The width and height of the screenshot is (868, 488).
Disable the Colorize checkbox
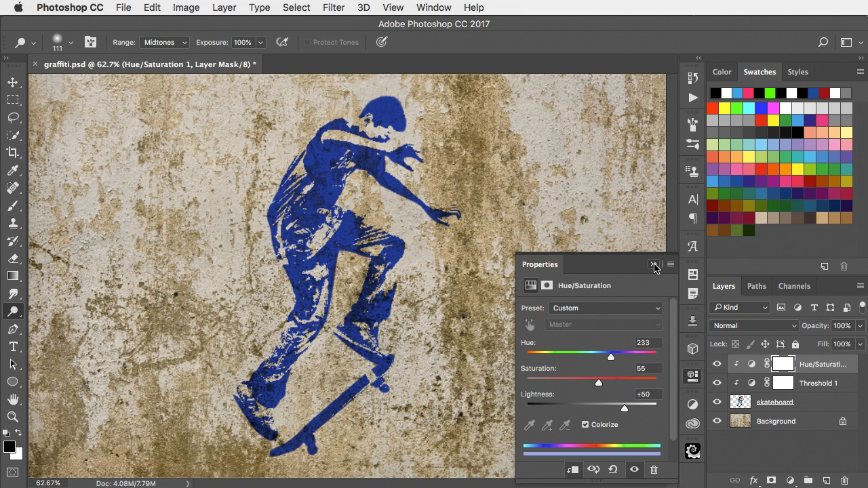585,424
